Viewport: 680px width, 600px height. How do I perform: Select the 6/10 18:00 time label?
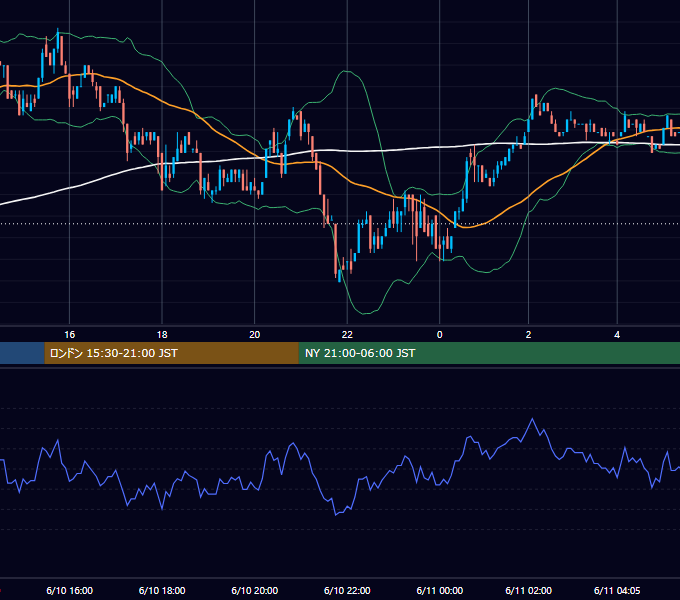pos(162,590)
